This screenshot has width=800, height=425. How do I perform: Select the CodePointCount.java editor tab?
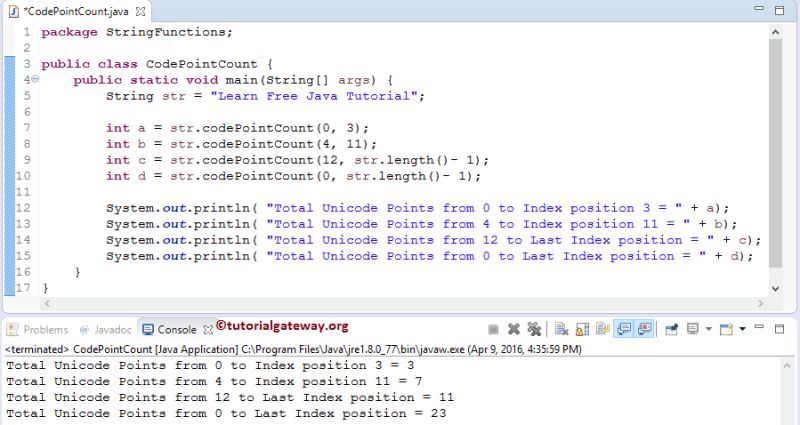76,11
